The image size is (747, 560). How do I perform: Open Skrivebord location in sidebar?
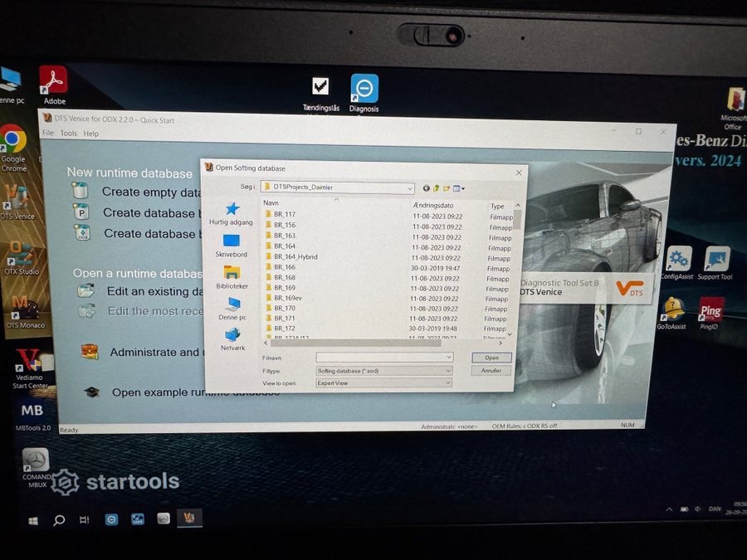click(x=232, y=246)
